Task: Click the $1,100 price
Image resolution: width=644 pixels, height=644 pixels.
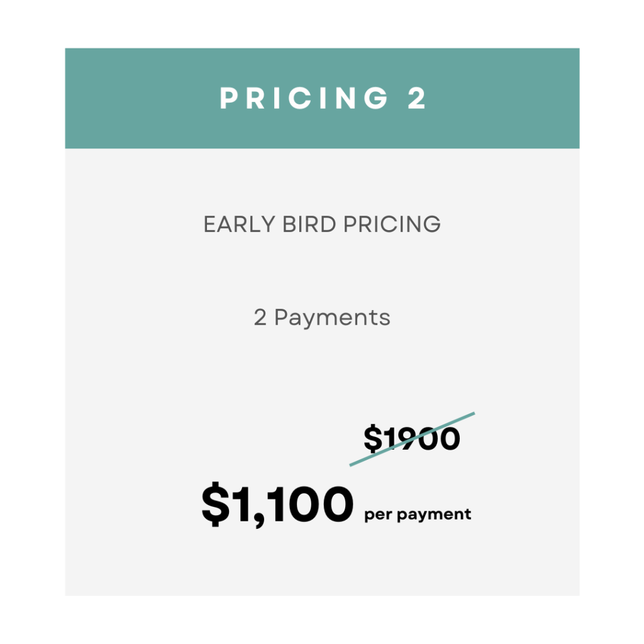Action: (x=277, y=504)
